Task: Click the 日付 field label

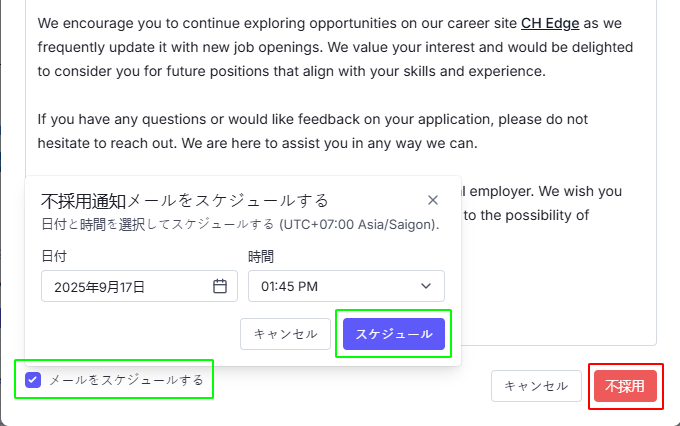Action: 54,256
